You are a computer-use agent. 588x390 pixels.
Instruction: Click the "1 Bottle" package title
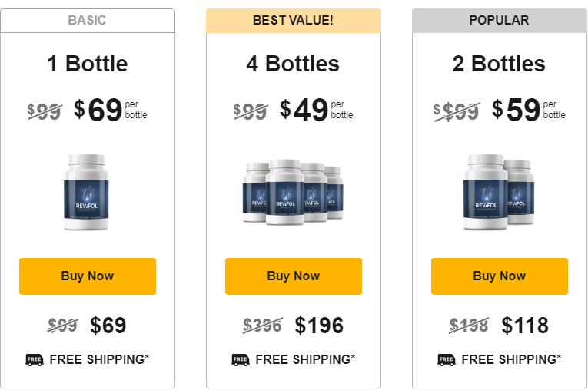(x=88, y=64)
